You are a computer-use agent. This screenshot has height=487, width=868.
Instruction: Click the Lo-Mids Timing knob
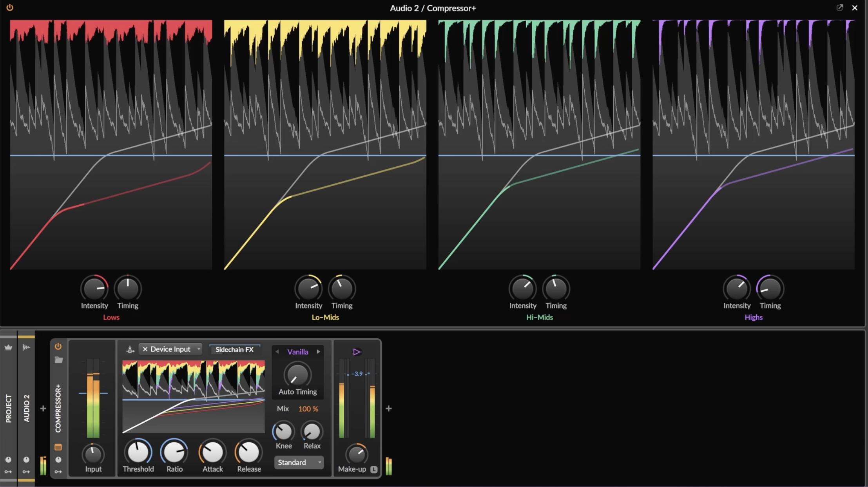tap(342, 289)
